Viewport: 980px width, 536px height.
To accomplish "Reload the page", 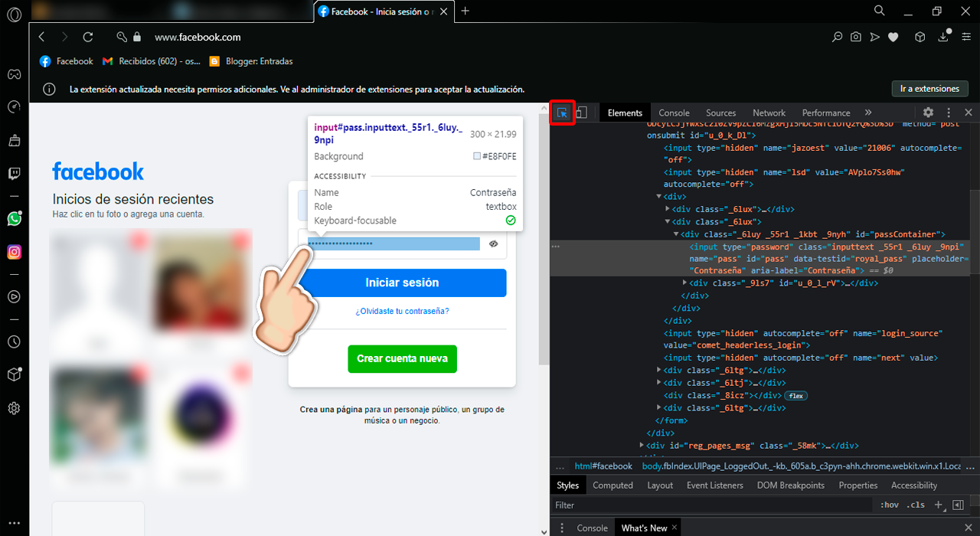I will click(88, 37).
